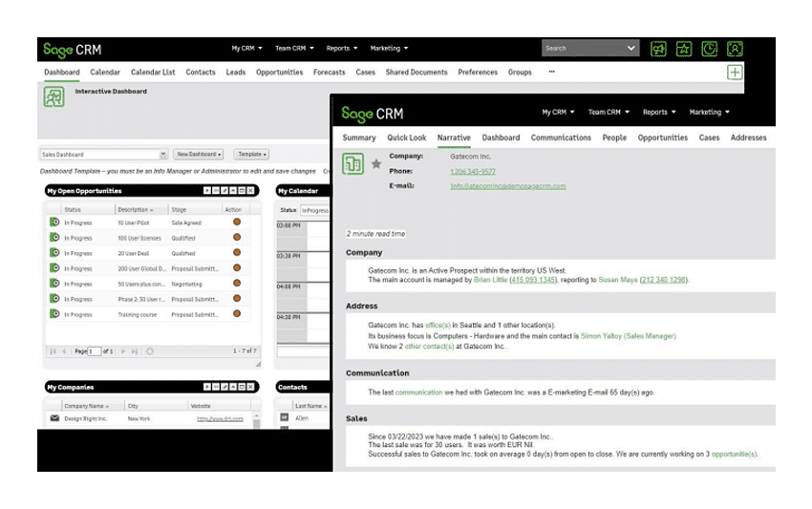Show more tabs with the ellipsis
Viewport: 812px width, 509px height.
[551, 72]
